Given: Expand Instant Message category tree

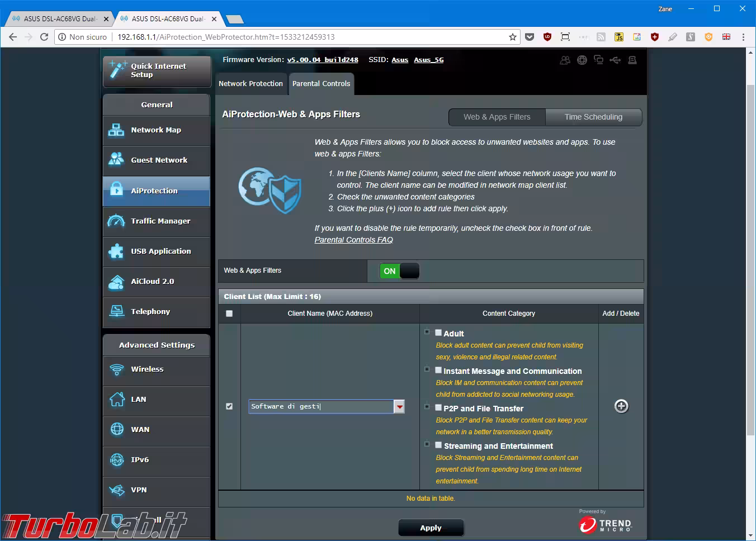Looking at the screenshot, I should coord(427,369).
